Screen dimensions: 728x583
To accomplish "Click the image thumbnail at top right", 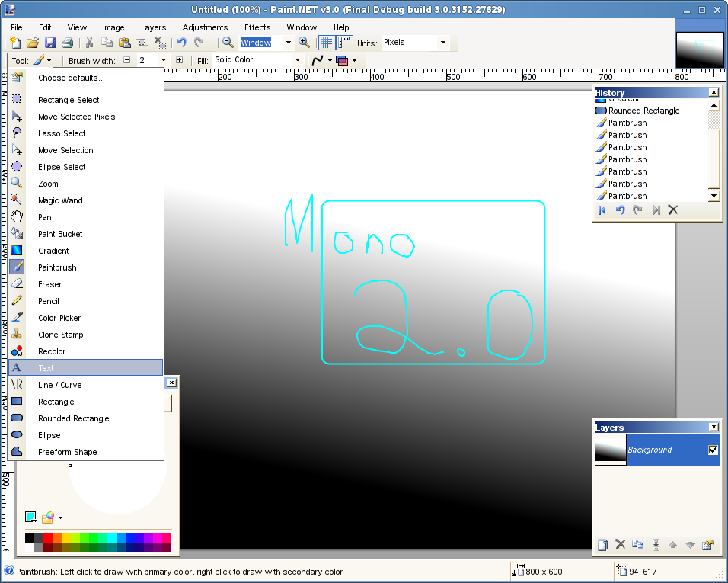I will [x=700, y=50].
